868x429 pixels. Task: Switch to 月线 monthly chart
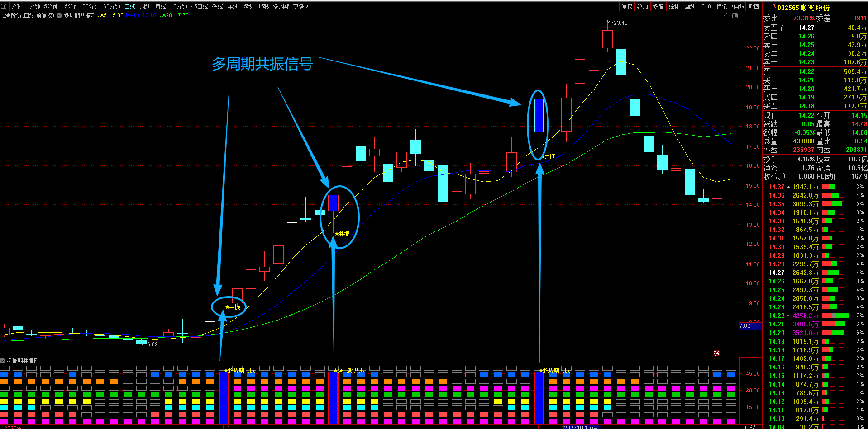(x=161, y=6)
